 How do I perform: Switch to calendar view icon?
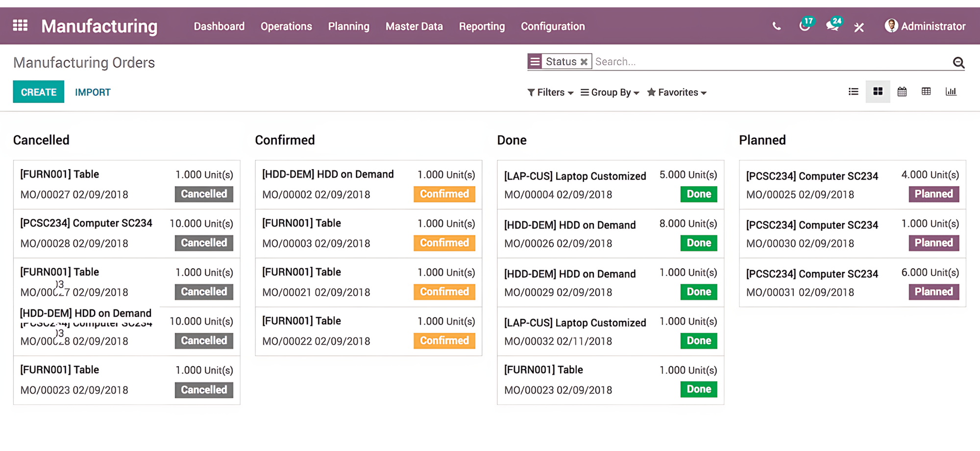pyautogui.click(x=902, y=92)
